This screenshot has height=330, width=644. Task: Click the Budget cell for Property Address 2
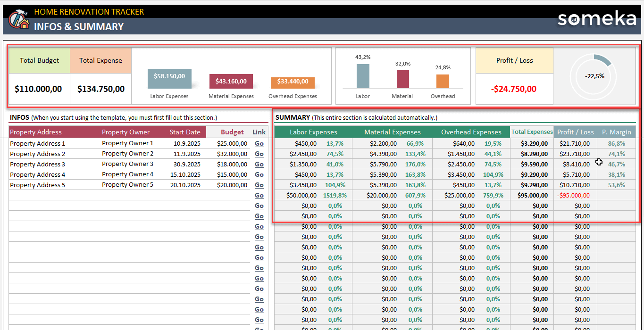[x=233, y=154]
